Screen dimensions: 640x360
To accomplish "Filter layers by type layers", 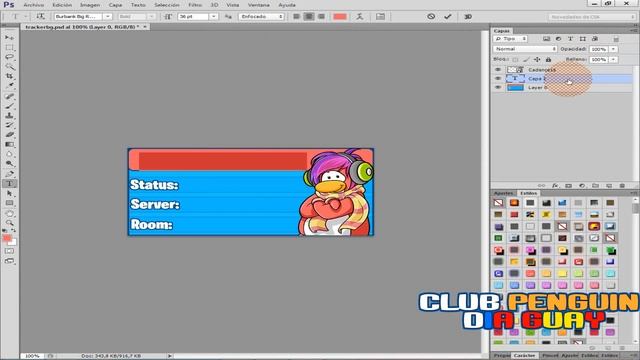I will 570,39.
